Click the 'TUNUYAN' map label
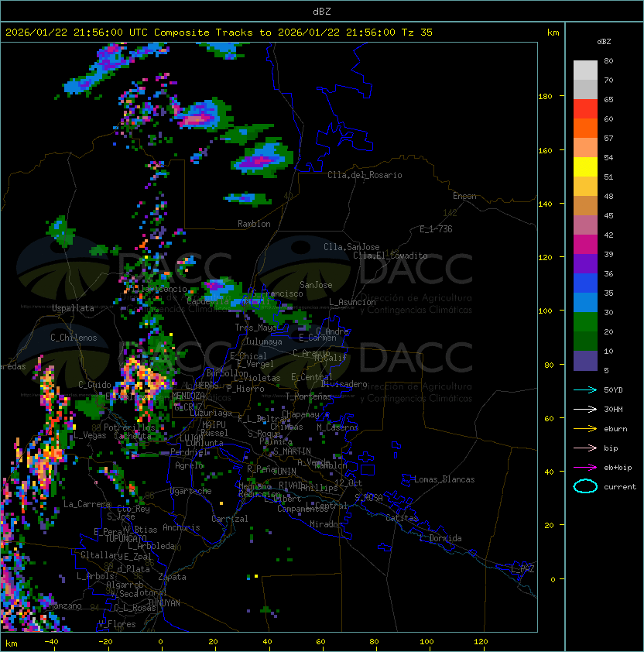The image size is (644, 652). point(164,602)
